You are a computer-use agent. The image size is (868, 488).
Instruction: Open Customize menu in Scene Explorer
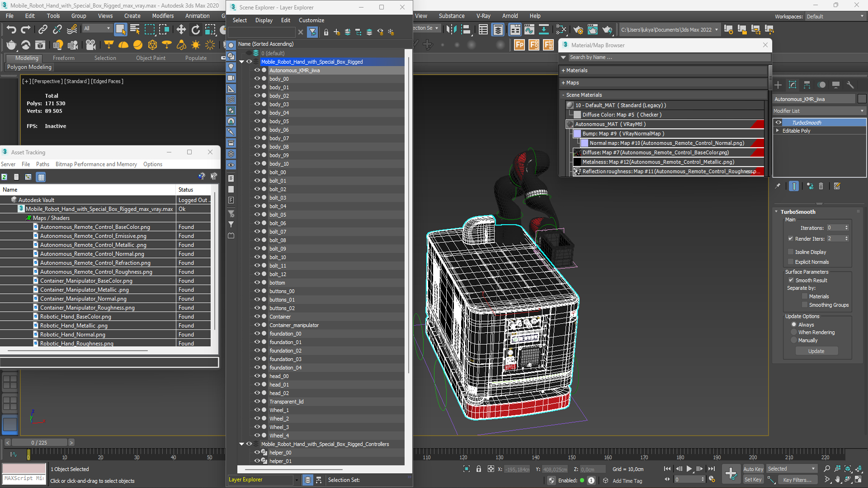point(311,20)
